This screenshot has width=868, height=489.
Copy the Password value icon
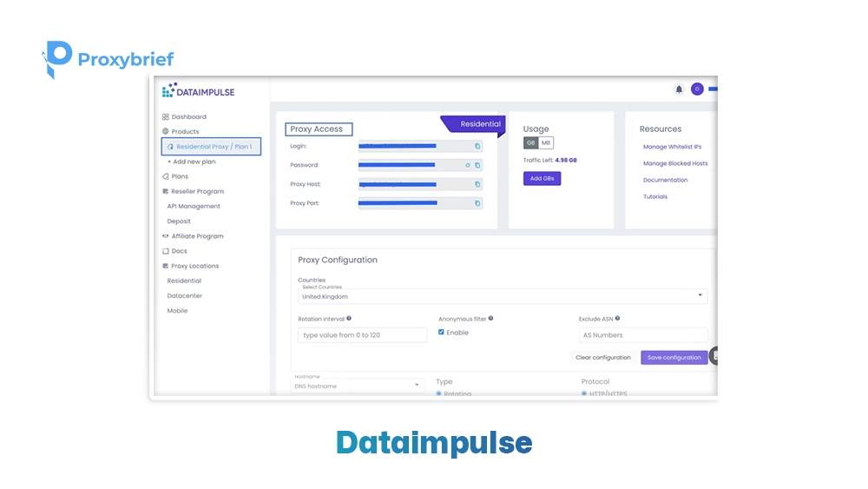pyautogui.click(x=477, y=165)
